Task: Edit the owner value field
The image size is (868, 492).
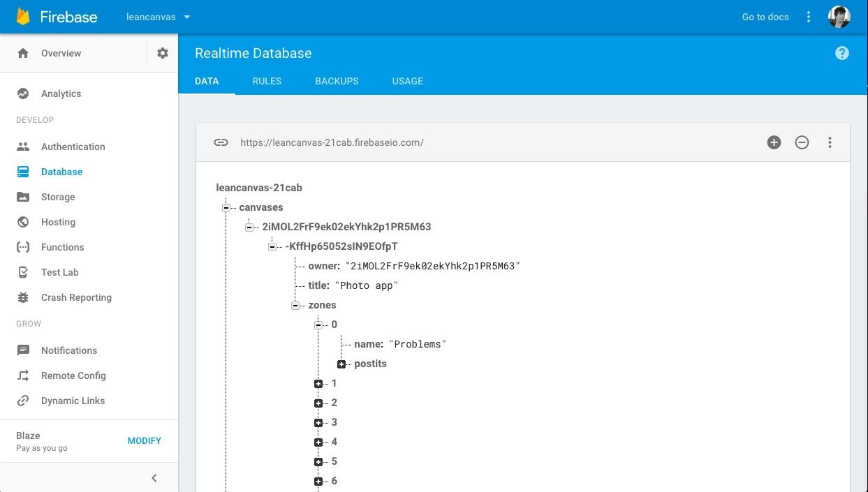Action: coord(433,266)
